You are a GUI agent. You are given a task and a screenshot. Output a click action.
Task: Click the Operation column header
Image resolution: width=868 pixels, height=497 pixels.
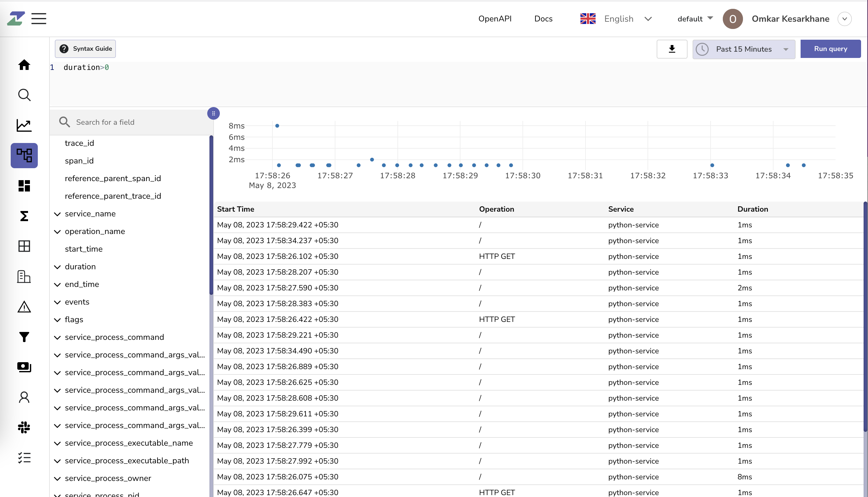pyautogui.click(x=496, y=209)
